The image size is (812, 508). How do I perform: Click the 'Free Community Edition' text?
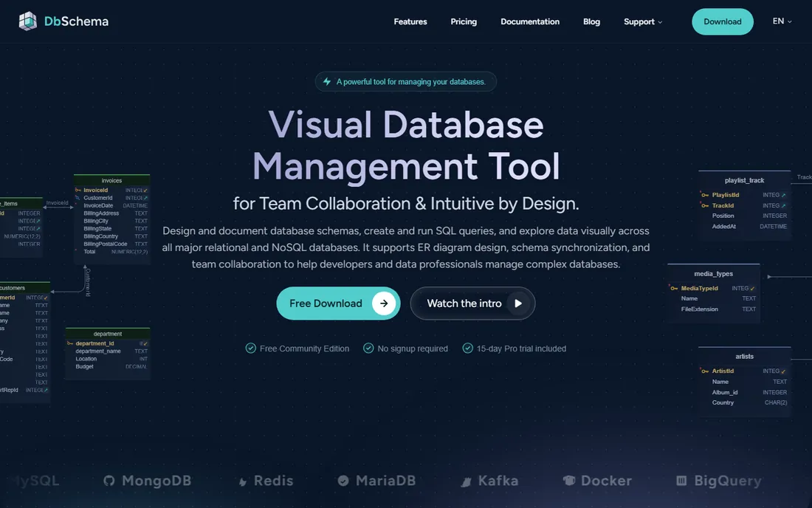pos(304,349)
